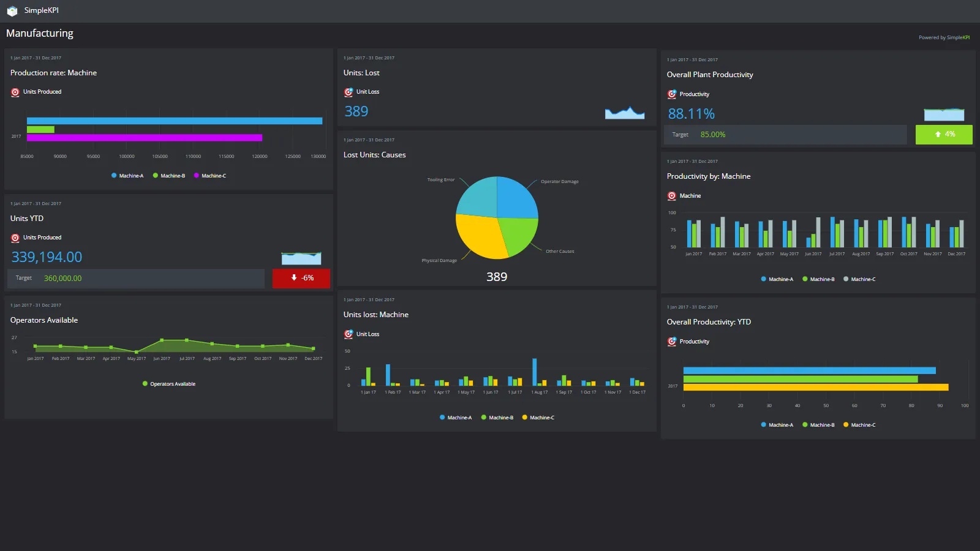
Task: Click the Unit Loss icon in Units: Lost panel
Action: (349, 92)
